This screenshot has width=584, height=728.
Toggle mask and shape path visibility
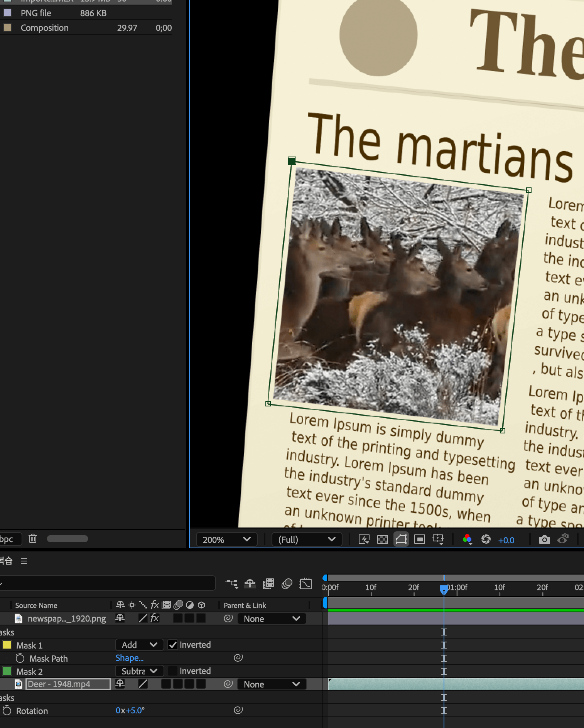[401, 539]
